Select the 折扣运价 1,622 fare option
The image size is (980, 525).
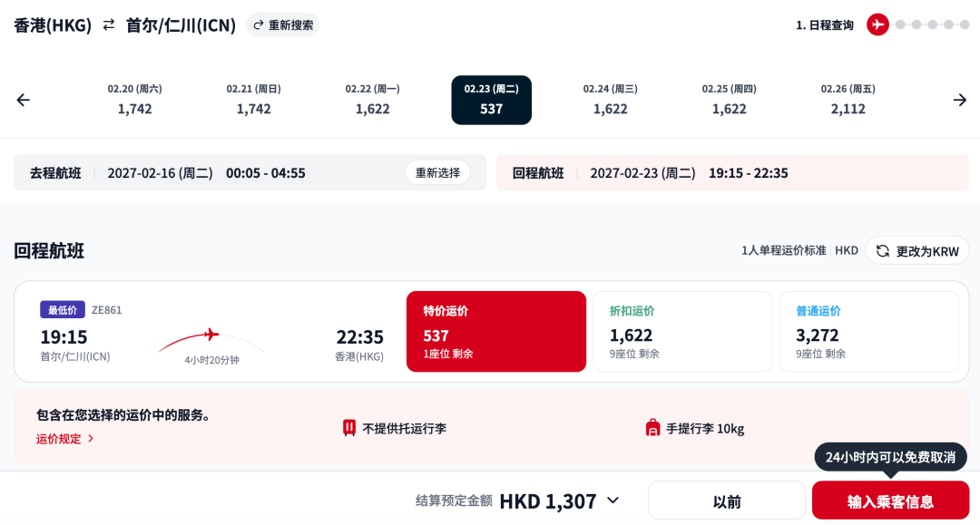[682, 332]
